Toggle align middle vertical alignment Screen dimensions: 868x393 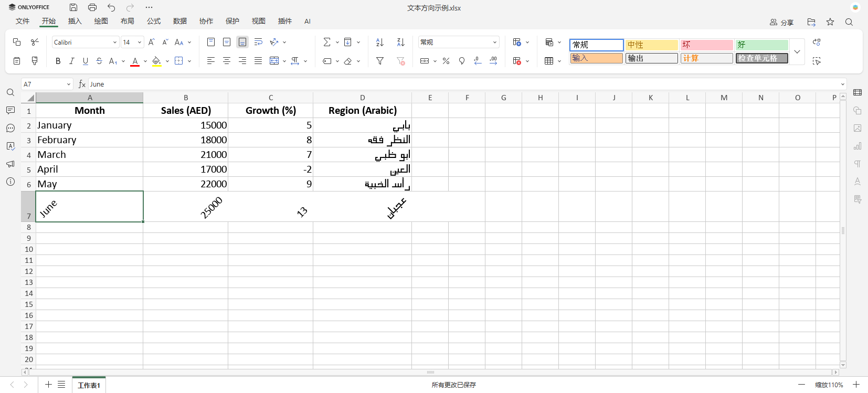click(x=227, y=42)
